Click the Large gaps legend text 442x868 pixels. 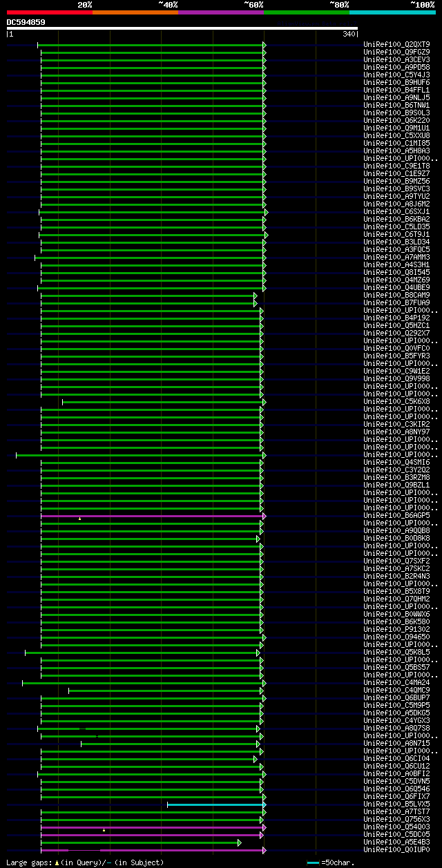point(86,862)
